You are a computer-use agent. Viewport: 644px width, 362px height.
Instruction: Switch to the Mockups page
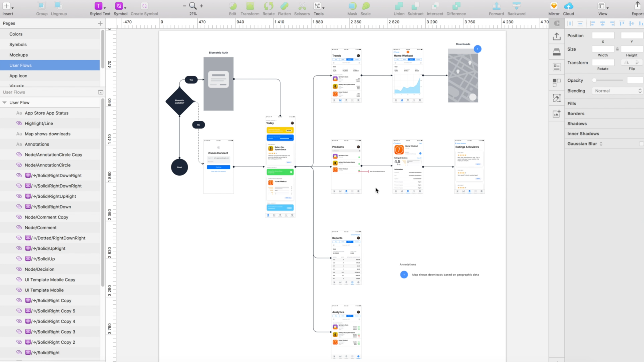click(18, 55)
